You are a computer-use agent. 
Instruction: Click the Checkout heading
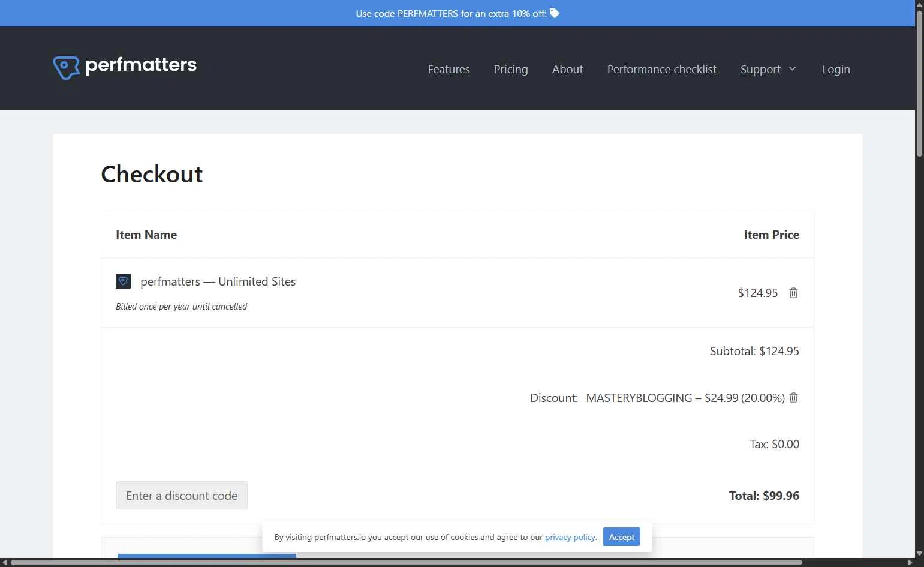(x=152, y=174)
